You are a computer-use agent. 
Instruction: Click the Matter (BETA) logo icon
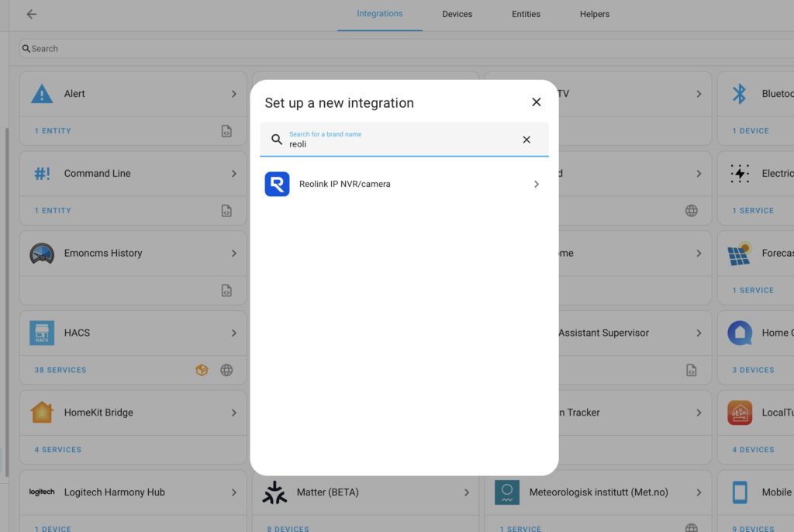click(x=274, y=492)
